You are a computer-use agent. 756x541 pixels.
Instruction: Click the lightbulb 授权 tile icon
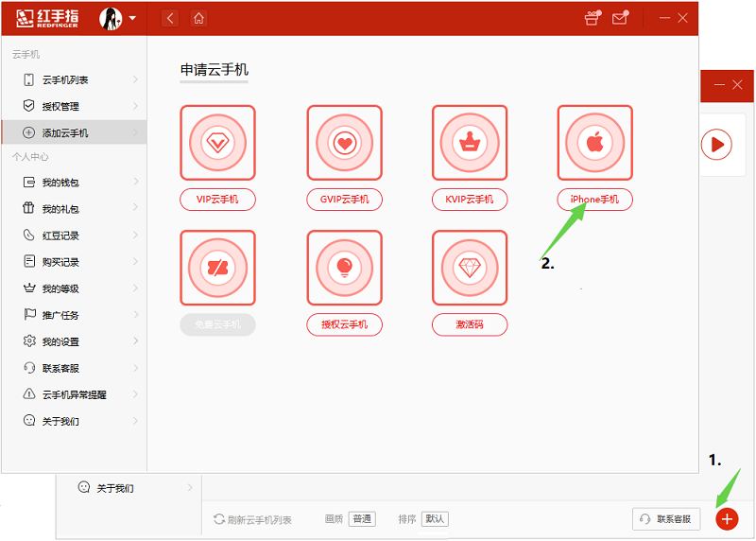344,268
